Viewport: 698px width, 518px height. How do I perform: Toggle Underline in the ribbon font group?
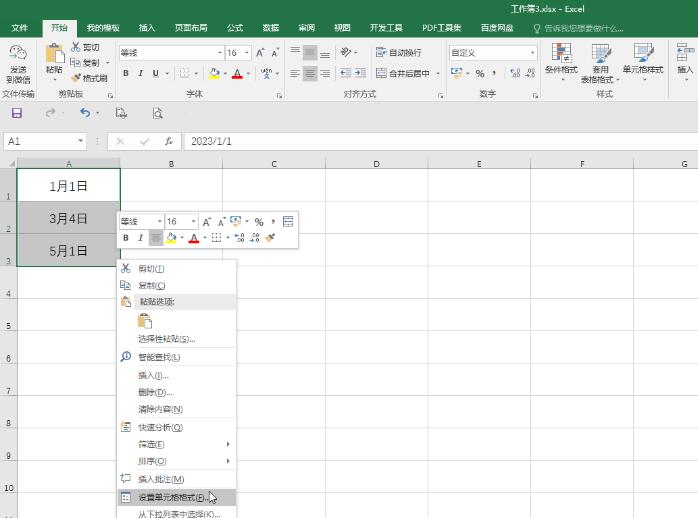click(x=155, y=73)
